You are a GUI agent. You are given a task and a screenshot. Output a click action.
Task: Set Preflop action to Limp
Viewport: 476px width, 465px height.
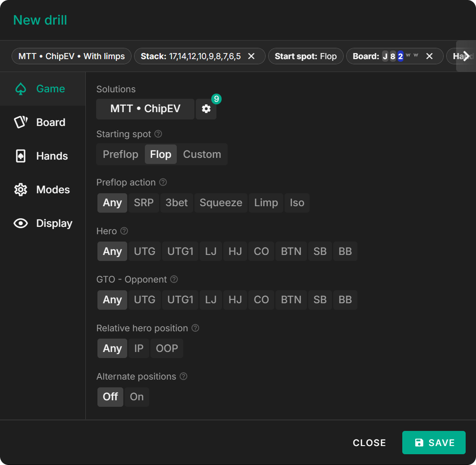pyautogui.click(x=266, y=203)
